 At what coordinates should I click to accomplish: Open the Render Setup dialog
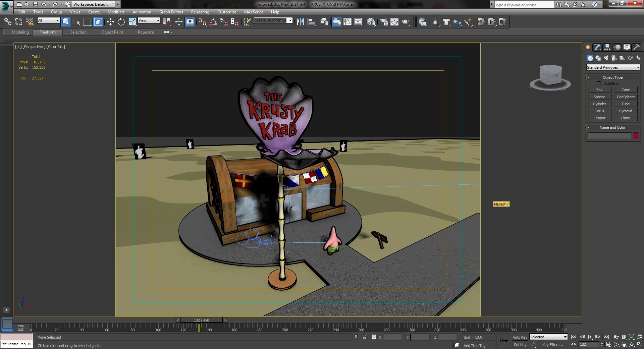(383, 22)
